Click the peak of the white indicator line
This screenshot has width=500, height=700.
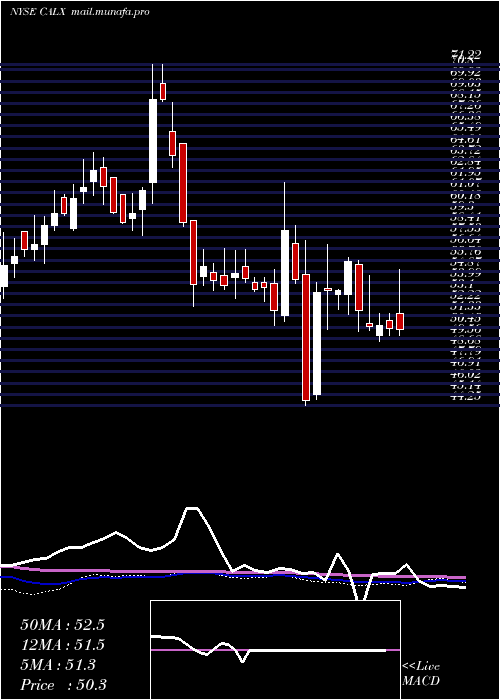click(192, 508)
